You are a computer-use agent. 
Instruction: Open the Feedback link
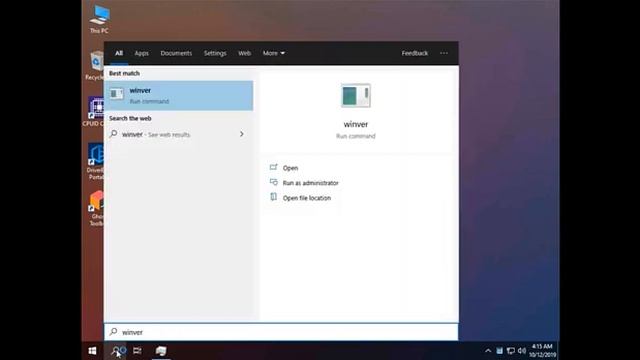(x=414, y=53)
